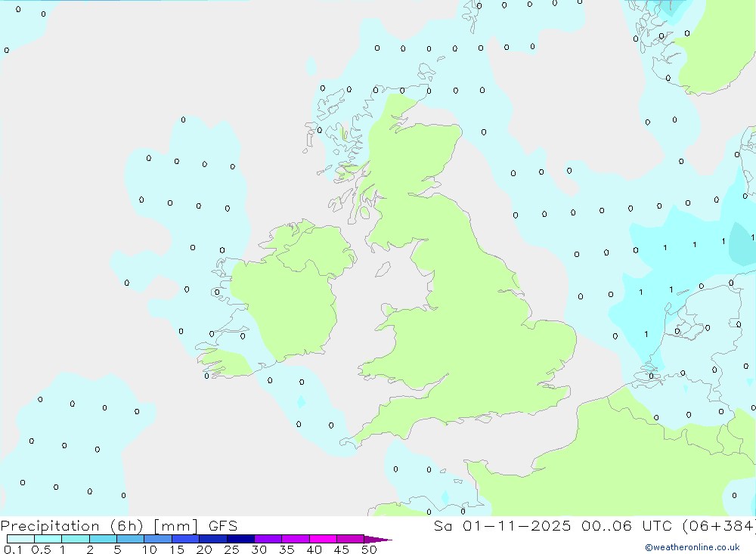Screen dimensions: 756x554
Task: Click the legend label "0.1"
Action: click(x=13, y=549)
